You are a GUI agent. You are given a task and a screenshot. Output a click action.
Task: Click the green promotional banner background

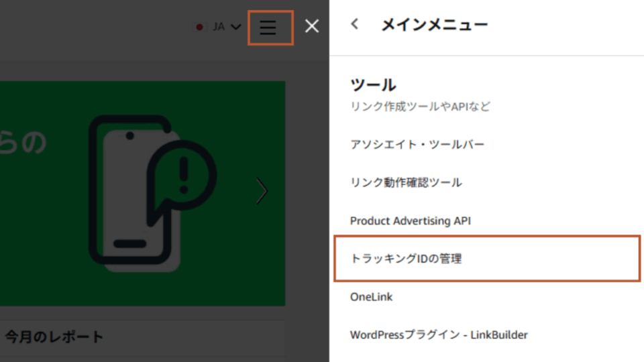tap(54, 255)
